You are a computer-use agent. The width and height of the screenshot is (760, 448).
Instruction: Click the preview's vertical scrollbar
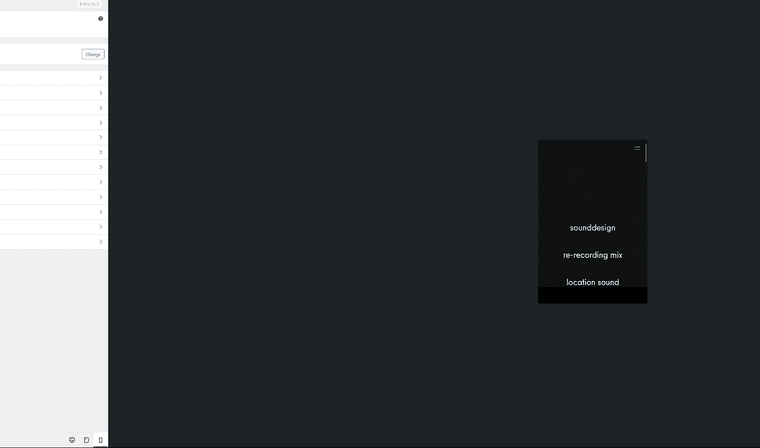pyautogui.click(x=646, y=154)
